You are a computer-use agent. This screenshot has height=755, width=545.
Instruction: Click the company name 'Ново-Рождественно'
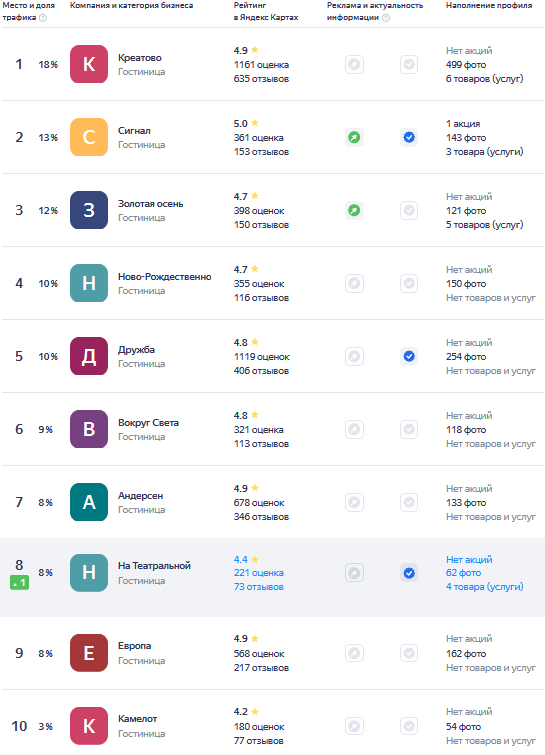click(165, 277)
